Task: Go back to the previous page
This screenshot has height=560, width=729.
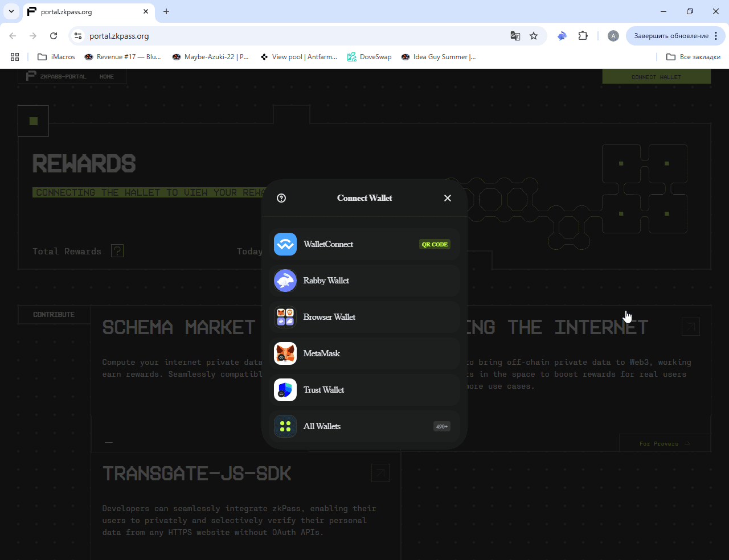Action: click(x=13, y=36)
